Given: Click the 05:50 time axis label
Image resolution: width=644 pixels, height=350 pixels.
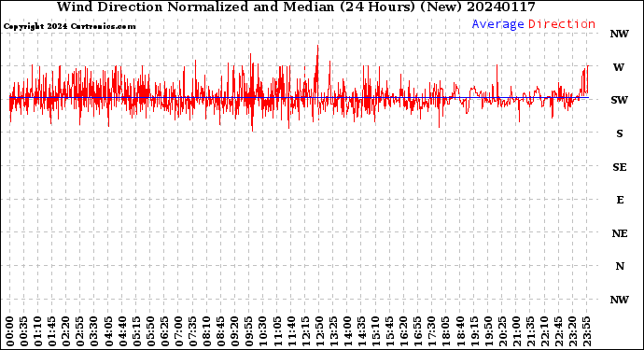Looking at the screenshot, I should 150,331.
